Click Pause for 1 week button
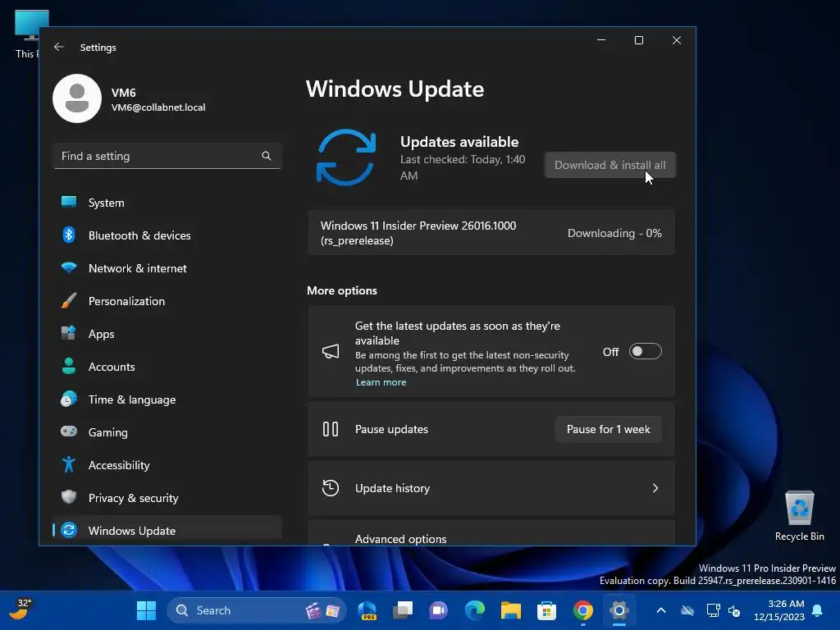Image resolution: width=840 pixels, height=630 pixels. point(608,429)
